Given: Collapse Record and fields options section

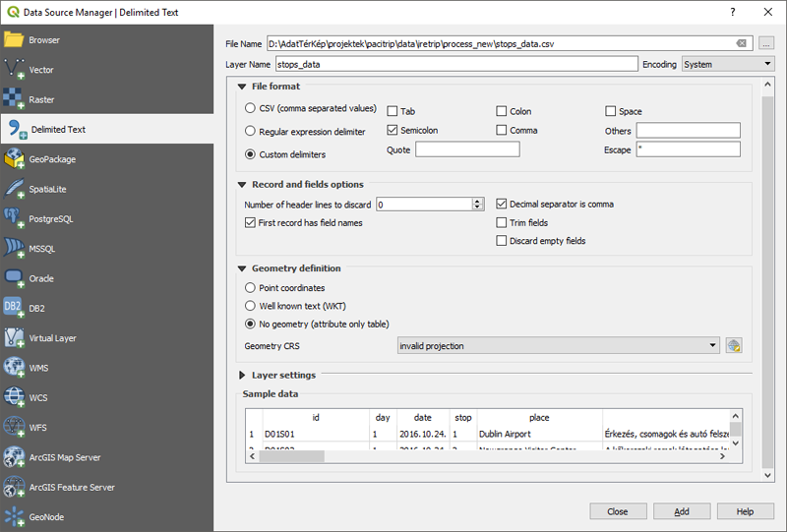Looking at the screenshot, I should 242,185.
